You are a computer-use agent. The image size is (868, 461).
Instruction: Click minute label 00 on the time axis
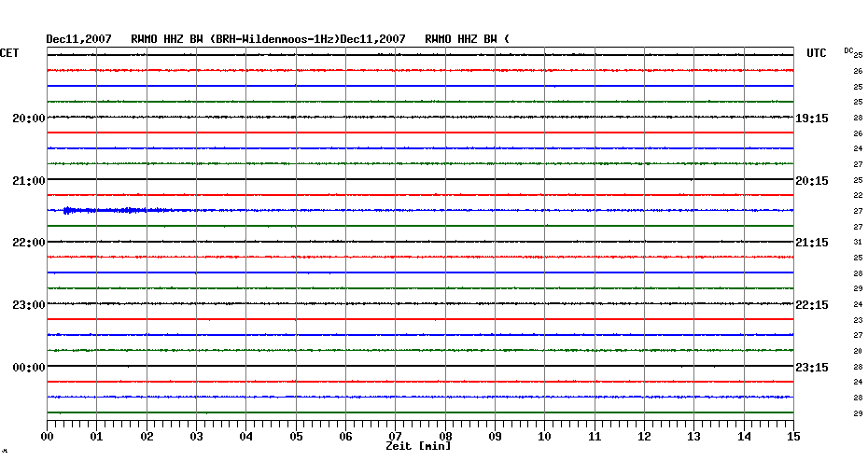tap(47, 436)
